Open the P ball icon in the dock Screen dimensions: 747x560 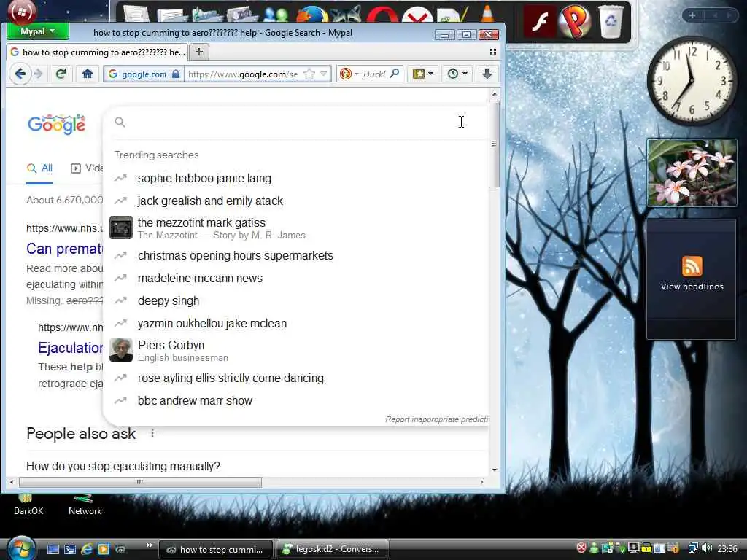point(575,21)
